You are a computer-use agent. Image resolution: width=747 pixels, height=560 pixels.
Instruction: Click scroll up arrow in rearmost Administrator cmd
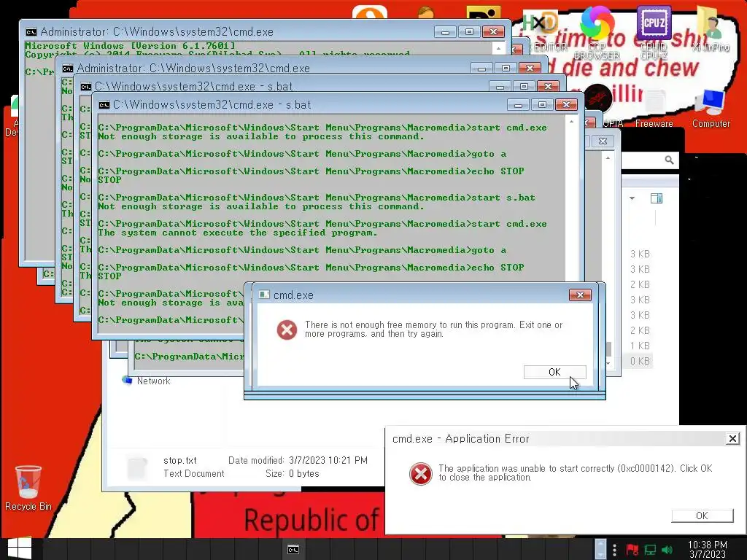[498, 49]
